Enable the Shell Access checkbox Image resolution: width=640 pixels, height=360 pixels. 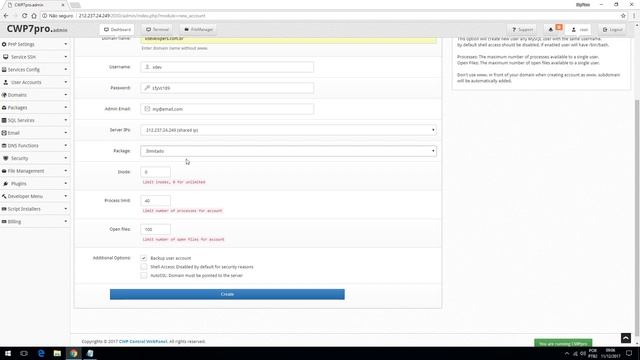tap(144, 267)
